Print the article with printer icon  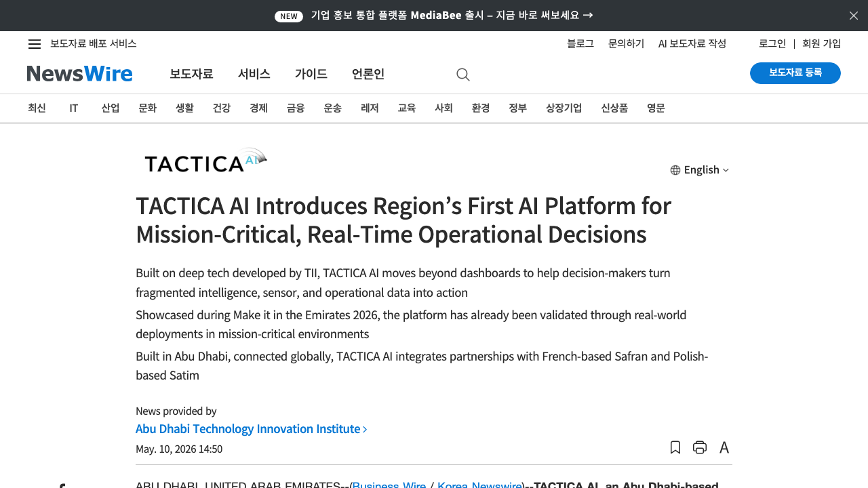tap(700, 447)
